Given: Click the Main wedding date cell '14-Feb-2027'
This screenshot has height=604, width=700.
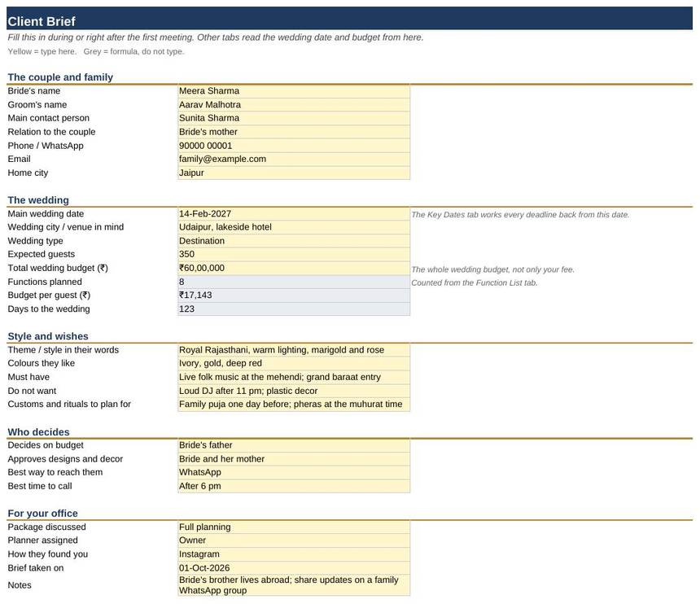Looking at the screenshot, I should [x=294, y=214].
